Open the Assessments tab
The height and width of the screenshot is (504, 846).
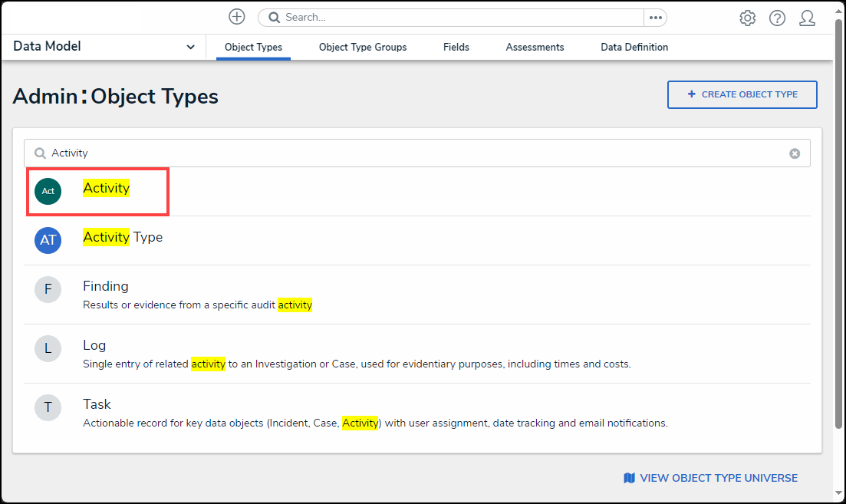pyautogui.click(x=535, y=48)
